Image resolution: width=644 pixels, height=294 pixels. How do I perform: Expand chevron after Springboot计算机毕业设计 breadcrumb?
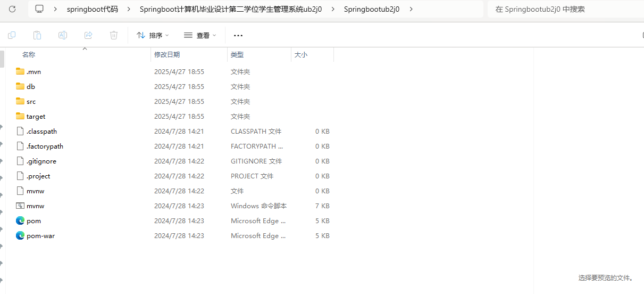click(x=333, y=9)
